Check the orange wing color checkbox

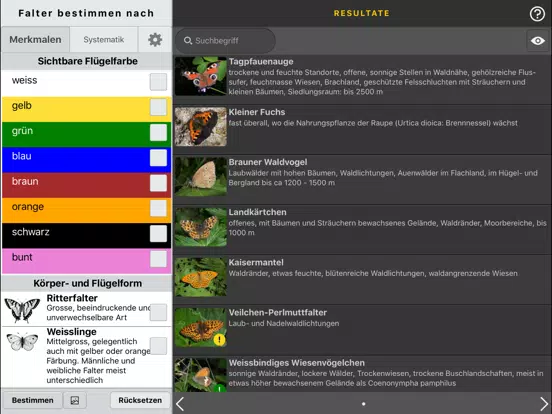(x=158, y=208)
